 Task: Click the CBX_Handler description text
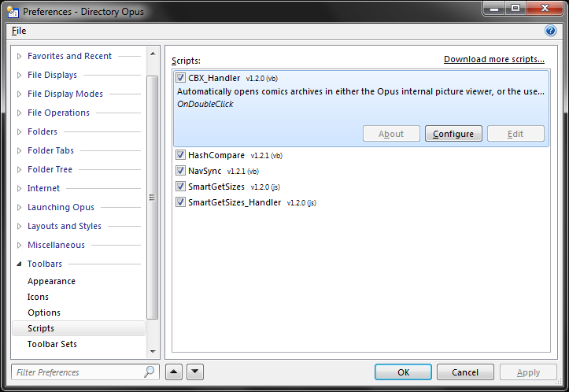click(360, 91)
